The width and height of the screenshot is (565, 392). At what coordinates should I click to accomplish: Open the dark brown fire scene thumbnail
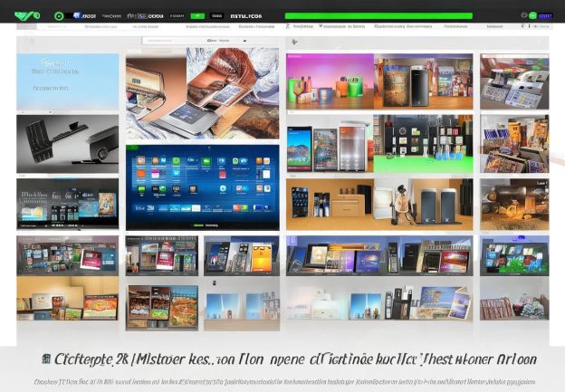(514, 205)
